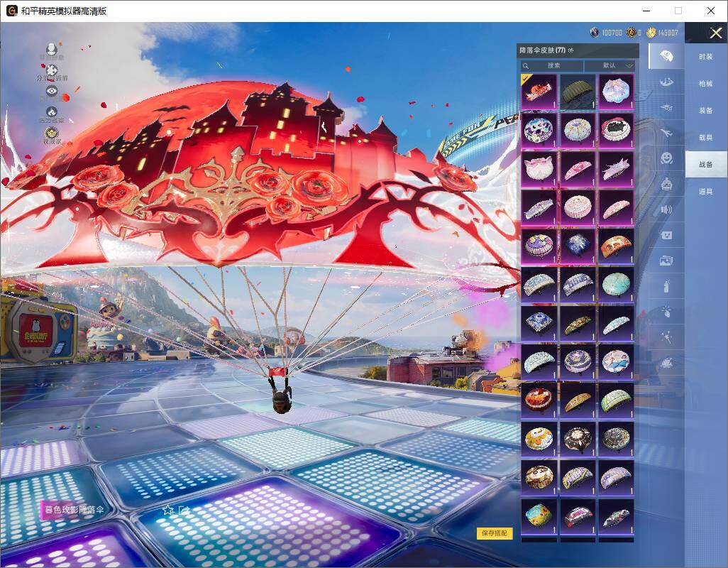728x568 pixels.
Task: Switch to the 载具 tab
Action: [x=705, y=138]
